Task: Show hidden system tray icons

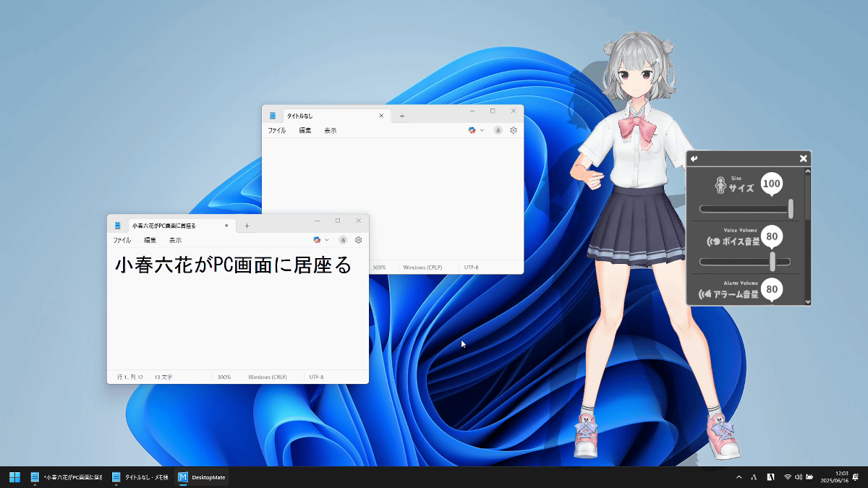Action: click(739, 477)
